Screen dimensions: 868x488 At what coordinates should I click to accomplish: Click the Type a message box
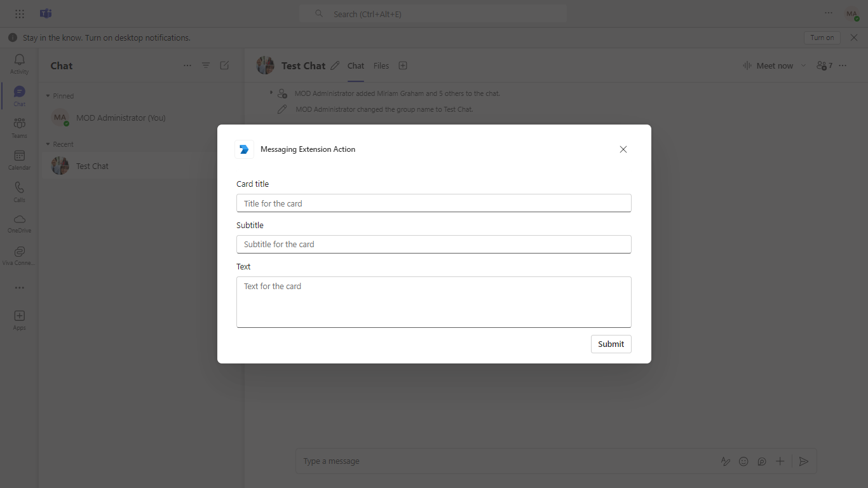[506, 461]
